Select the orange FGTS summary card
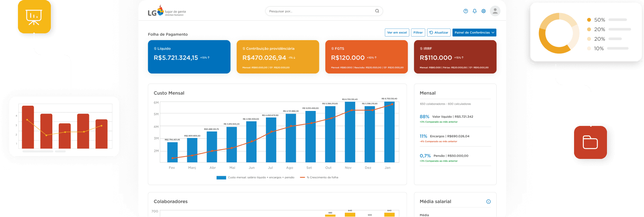The height and width of the screenshot is (217, 644). point(366,57)
